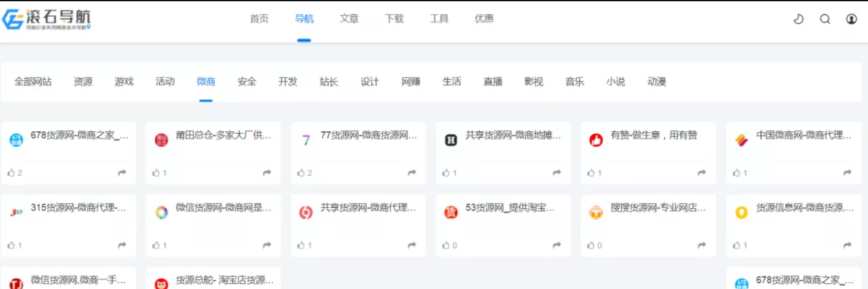The image size is (868, 289).
Task: Click the 315货源网 favicon
Action: point(16,212)
